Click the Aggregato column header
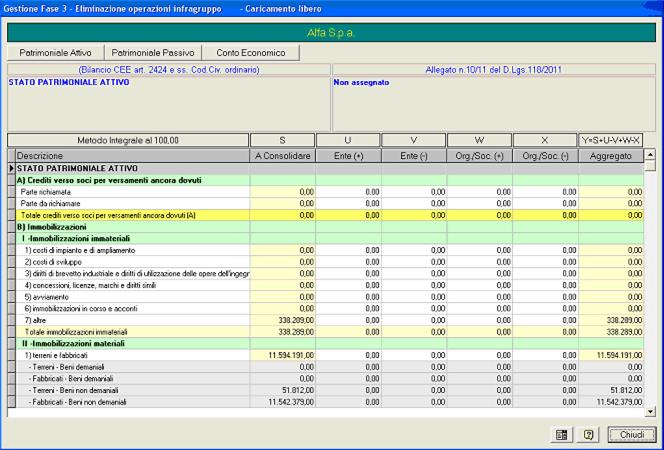This screenshot has height=450, width=664. pyautogui.click(x=610, y=156)
